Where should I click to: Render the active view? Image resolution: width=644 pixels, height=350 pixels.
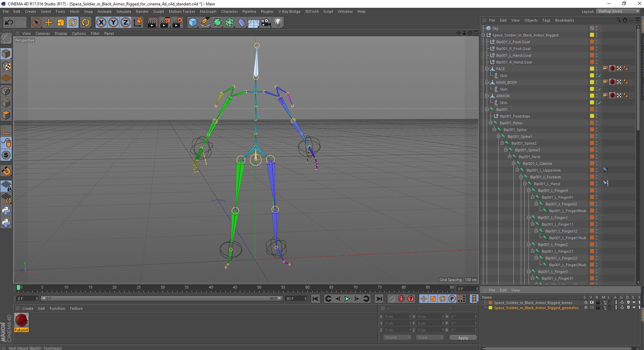pos(153,23)
